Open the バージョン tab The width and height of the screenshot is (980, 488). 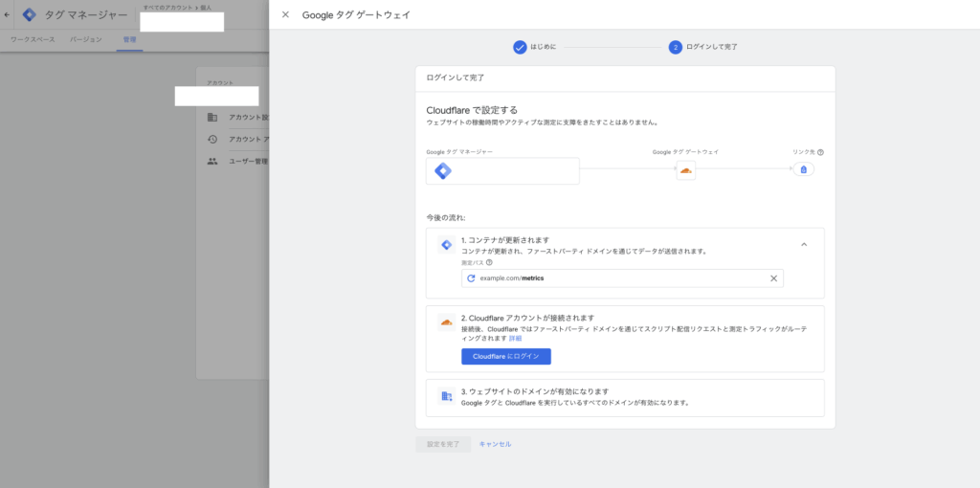pyautogui.click(x=86, y=39)
